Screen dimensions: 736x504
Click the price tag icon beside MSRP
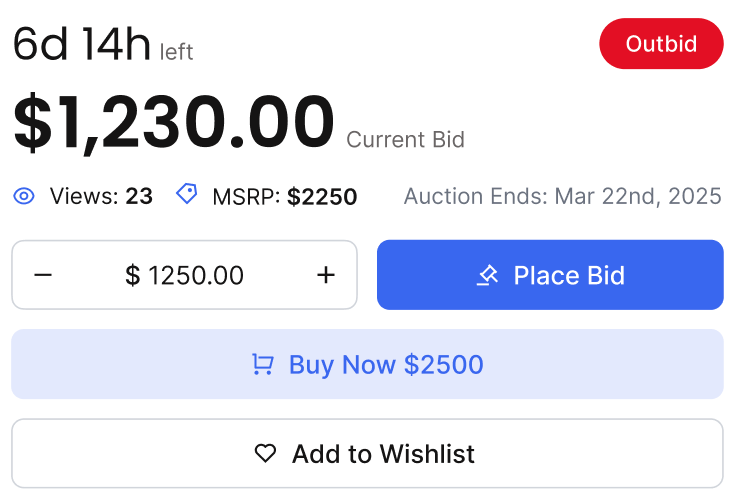pyautogui.click(x=187, y=194)
